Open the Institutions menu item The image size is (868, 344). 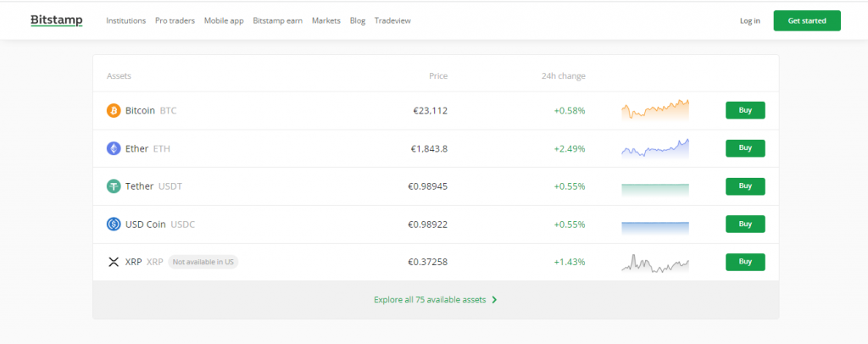tap(125, 21)
